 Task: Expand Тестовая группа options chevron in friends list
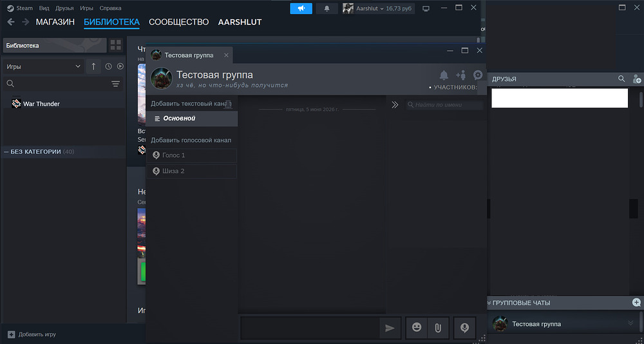pos(630,323)
